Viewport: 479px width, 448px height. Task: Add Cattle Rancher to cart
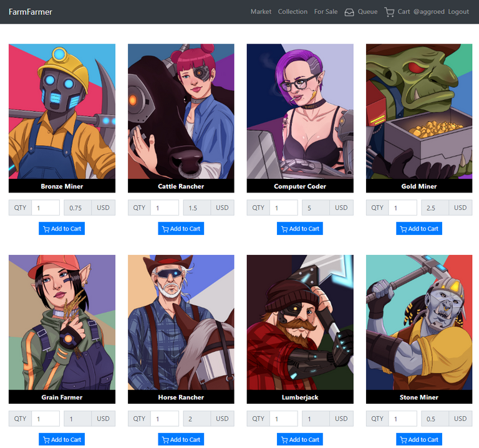[x=181, y=229]
